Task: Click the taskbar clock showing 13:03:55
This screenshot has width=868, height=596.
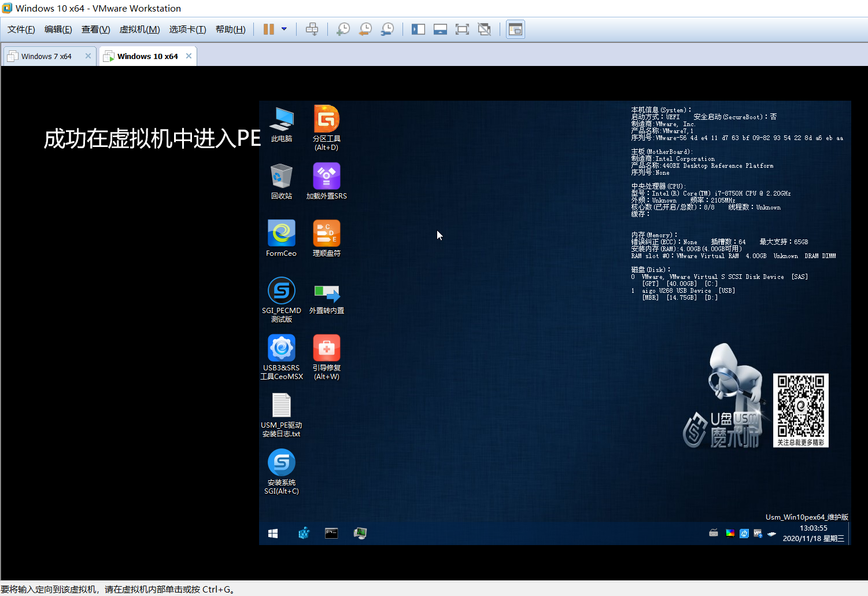Action: pos(814,528)
